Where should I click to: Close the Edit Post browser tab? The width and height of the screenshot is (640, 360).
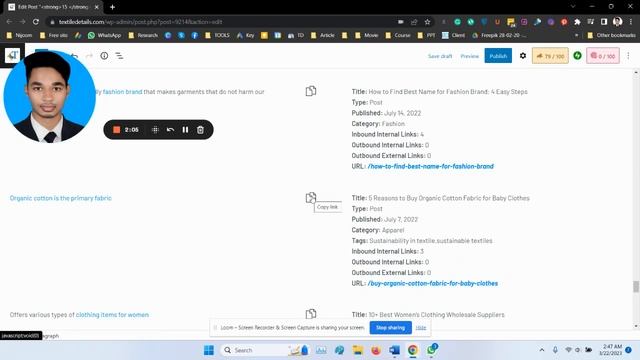click(97, 7)
